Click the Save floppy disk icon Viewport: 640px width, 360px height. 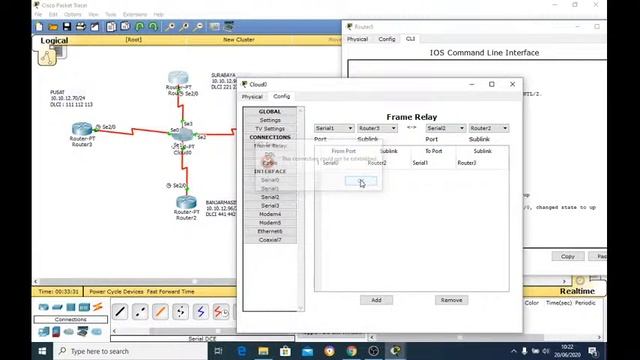(x=67, y=27)
